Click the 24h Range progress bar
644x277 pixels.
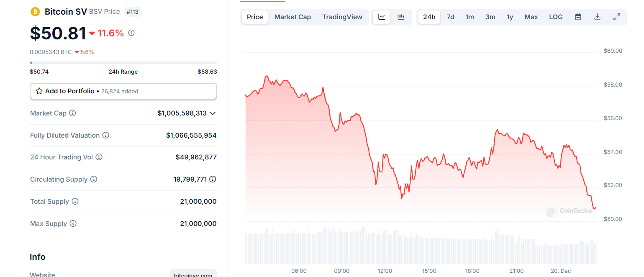[123, 63]
